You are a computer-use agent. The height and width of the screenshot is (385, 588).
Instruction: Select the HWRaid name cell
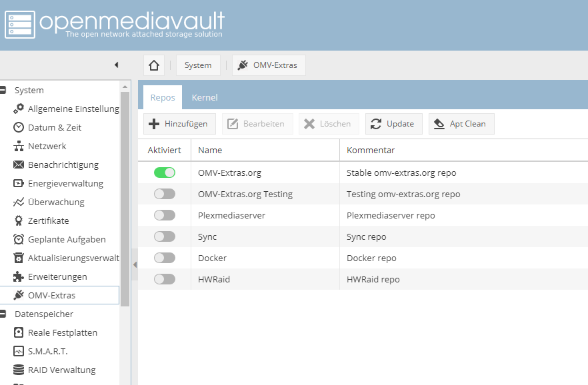(x=265, y=279)
